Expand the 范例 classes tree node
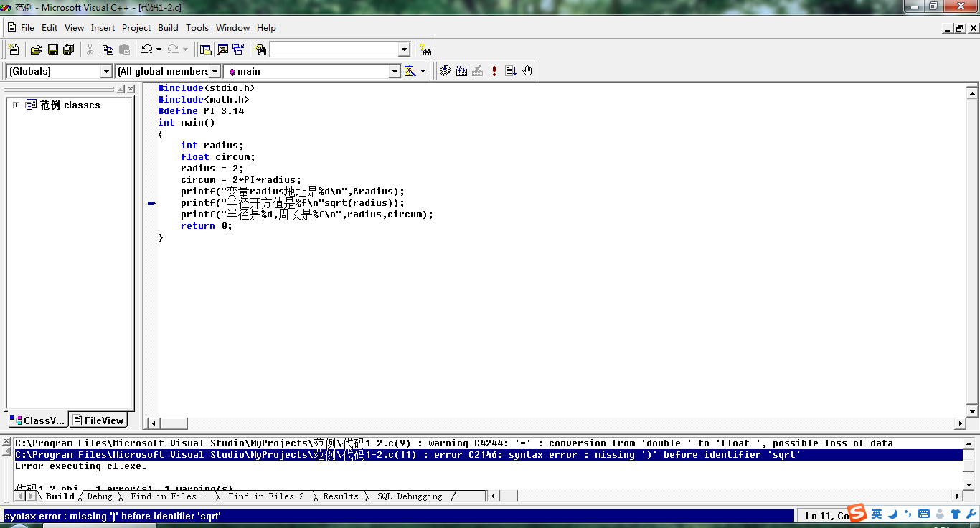This screenshot has height=528, width=980. (x=16, y=105)
